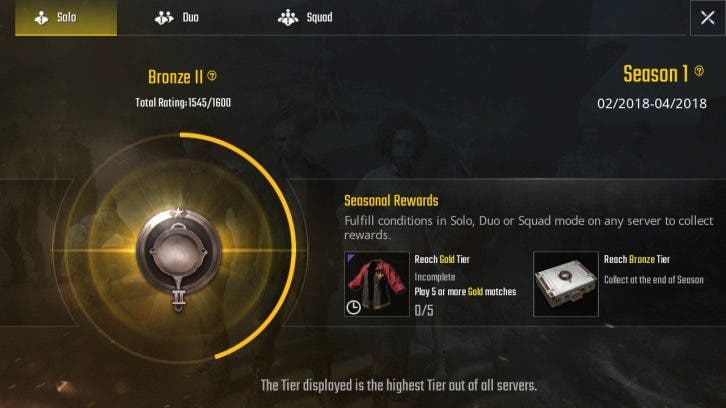Click the Reach Gold Tier label
This screenshot has height=408, width=726.
point(442,259)
